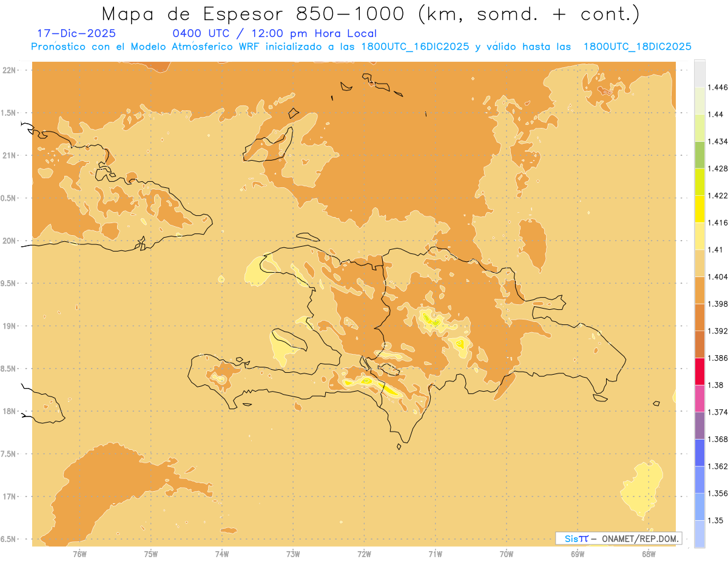The image size is (728, 562).
Task: Click the colorbar value '1.356'
Action: tap(717, 493)
